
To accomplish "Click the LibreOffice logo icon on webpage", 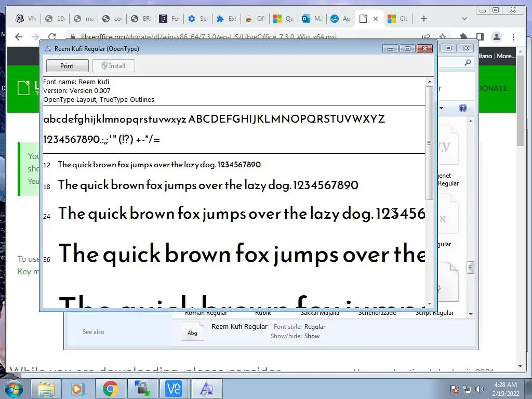I will pos(24,88).
